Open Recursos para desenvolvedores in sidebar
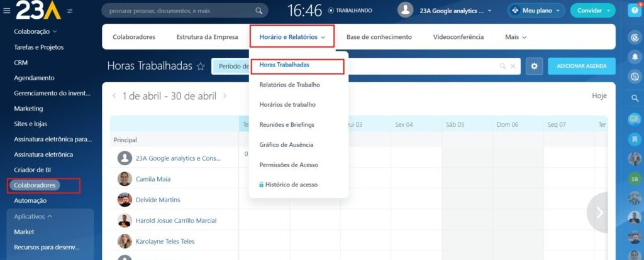Viewport: 644px width, 260px height. [x=47, y=247]
